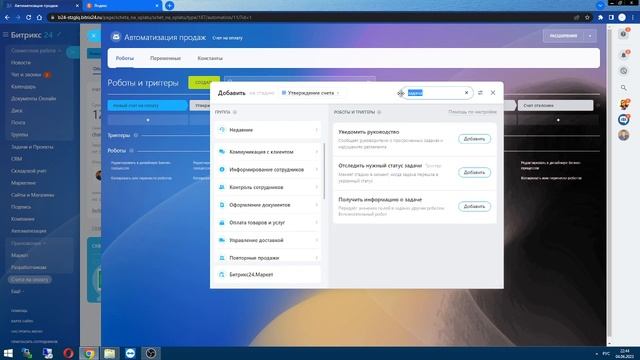Image resolution: width=640 pixels, height=360 pixels.
Task: Open Битрикс24.Маркет icon in group list
Action: click(x=222, y=275)
